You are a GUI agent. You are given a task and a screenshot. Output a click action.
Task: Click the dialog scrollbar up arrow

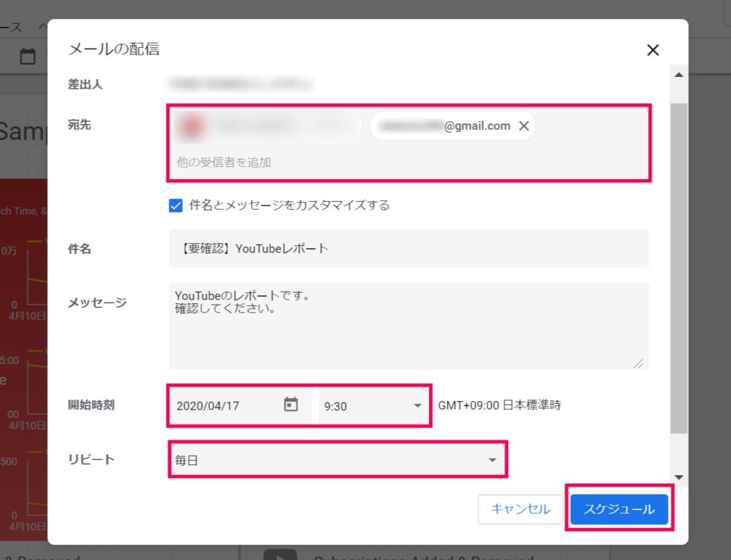pyautogui.click(x=679, y=75)
